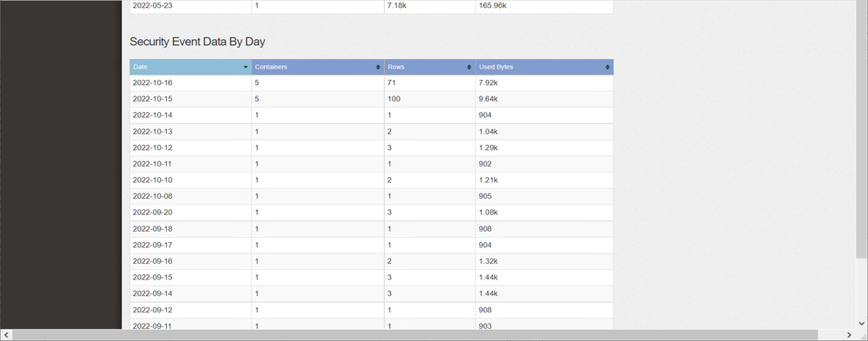Click the Used Bytes sort arrows icon

[x=607, y=67]
